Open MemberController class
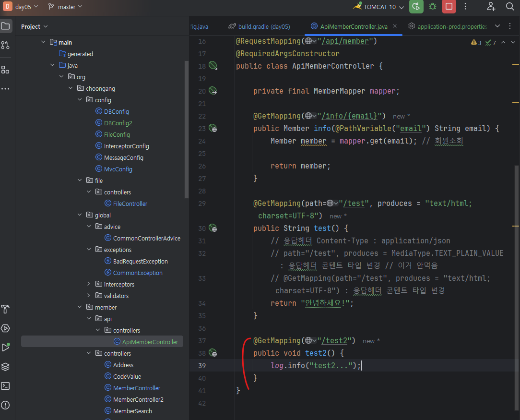This screenshot has width=520, height=420. (137, 388)
